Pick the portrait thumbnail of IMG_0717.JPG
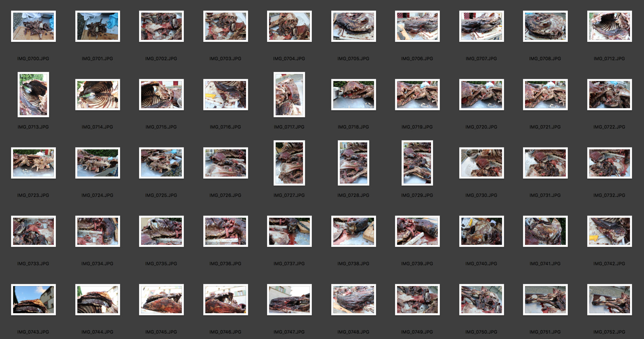Image resolution: width=644 pixels, height=339 pixels. [289, 95]
